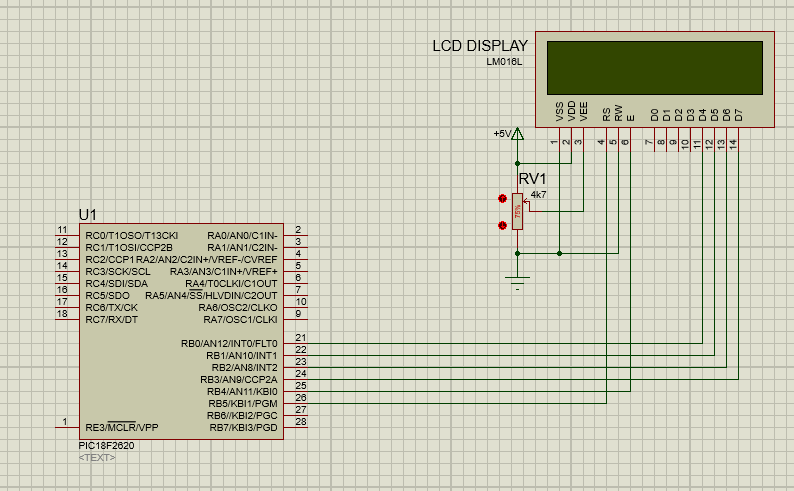Click the RC5/SDO pin label
This screenshot has width=794, height=491.
[x=107, y=296]
